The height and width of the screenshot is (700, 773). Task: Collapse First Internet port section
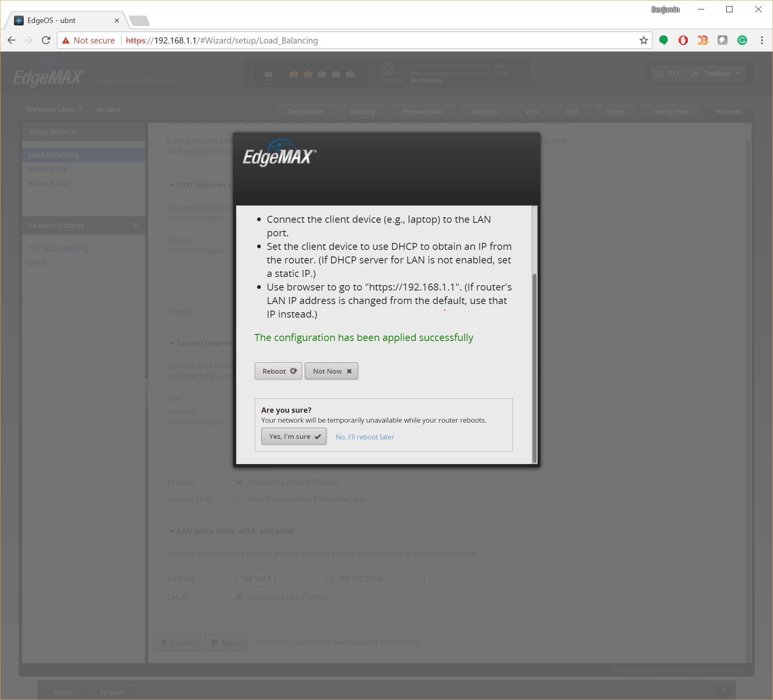(173, 185)
